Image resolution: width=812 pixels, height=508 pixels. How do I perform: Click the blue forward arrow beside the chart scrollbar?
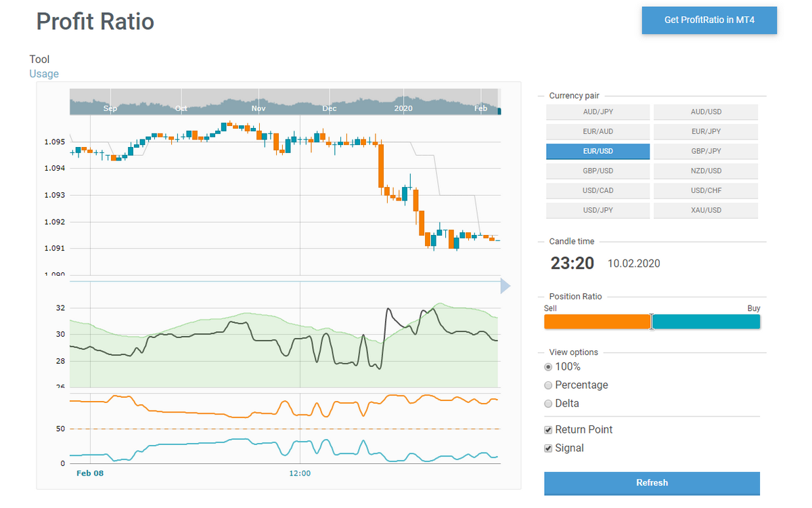pyautogui.click(x=505, y=286)
